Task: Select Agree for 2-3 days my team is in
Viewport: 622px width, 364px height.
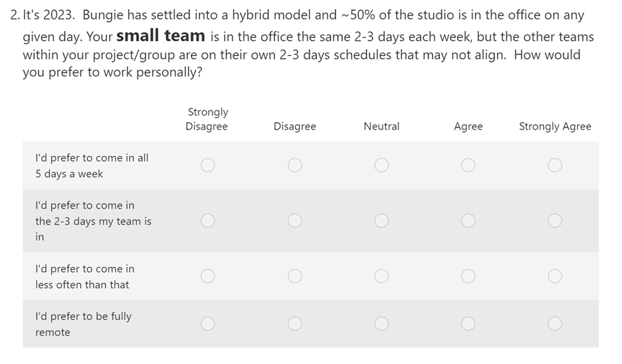Action: 468,221
